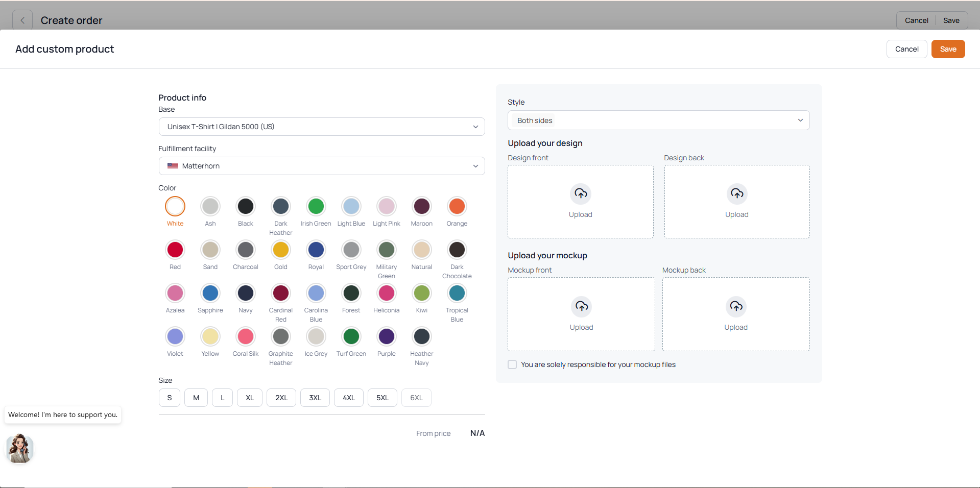Open the Base product dropdown
The image size is (980, 488).
(322, 127)
